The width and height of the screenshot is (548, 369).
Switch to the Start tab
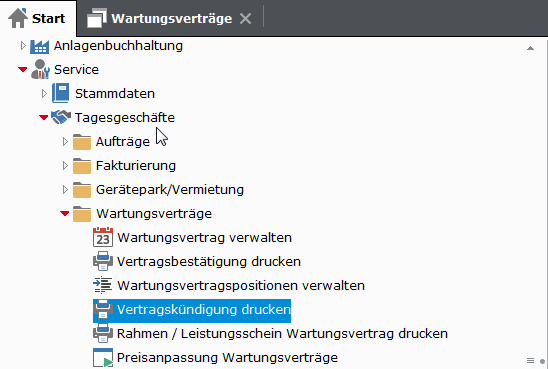pos(38,18)
